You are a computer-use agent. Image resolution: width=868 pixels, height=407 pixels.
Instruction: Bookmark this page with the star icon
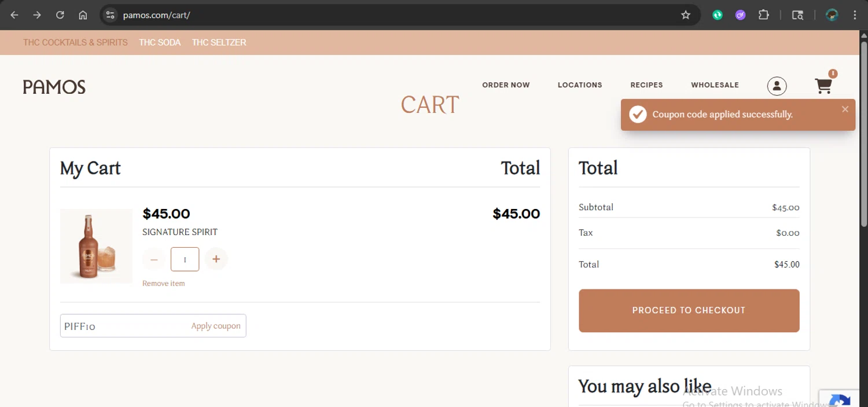click(x=686, y=15)
